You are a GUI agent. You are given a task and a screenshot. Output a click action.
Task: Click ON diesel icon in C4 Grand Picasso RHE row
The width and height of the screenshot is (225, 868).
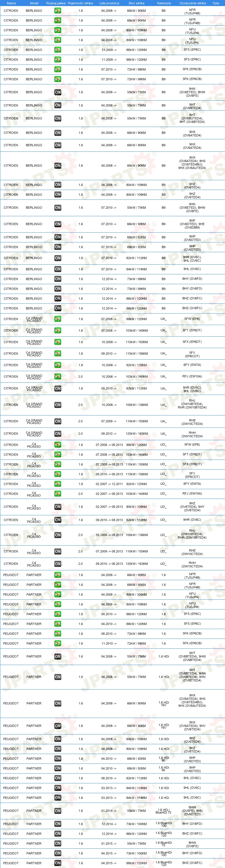(x=58, y=421)
